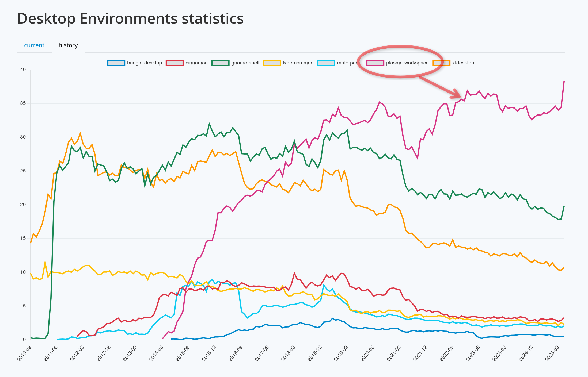Image resolution: width=588 pixels, height=377 pixels.
Task: Toggle xfdesktop series via legend text
Action: [x=463, y=63]
